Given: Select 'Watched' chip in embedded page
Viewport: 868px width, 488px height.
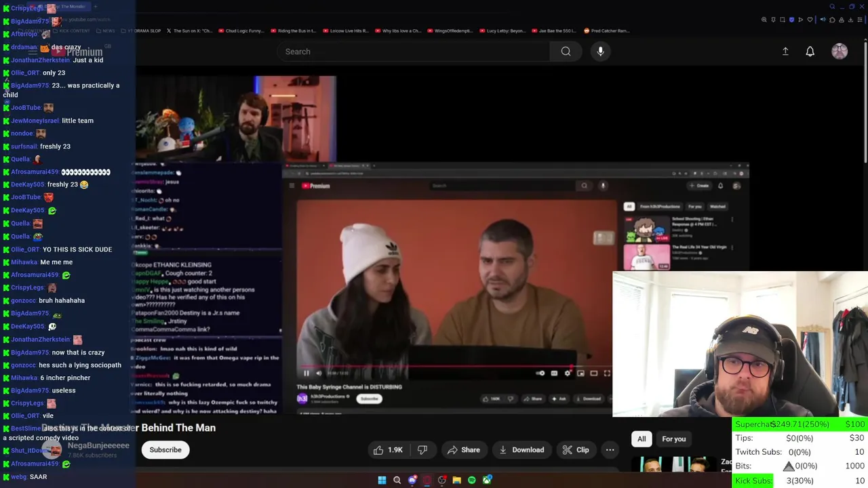Looking at the screenshot, I should [x=717, y=207].
